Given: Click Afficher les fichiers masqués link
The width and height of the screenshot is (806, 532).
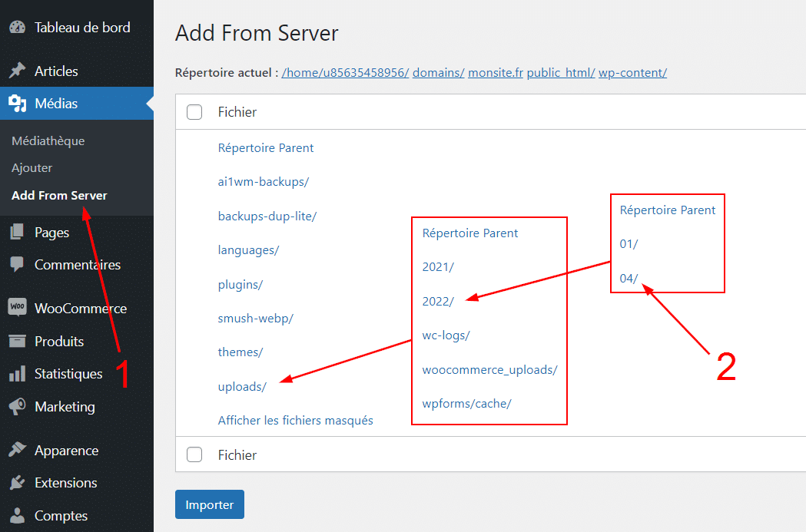Looking at the screenshot, I should point(295,421).
